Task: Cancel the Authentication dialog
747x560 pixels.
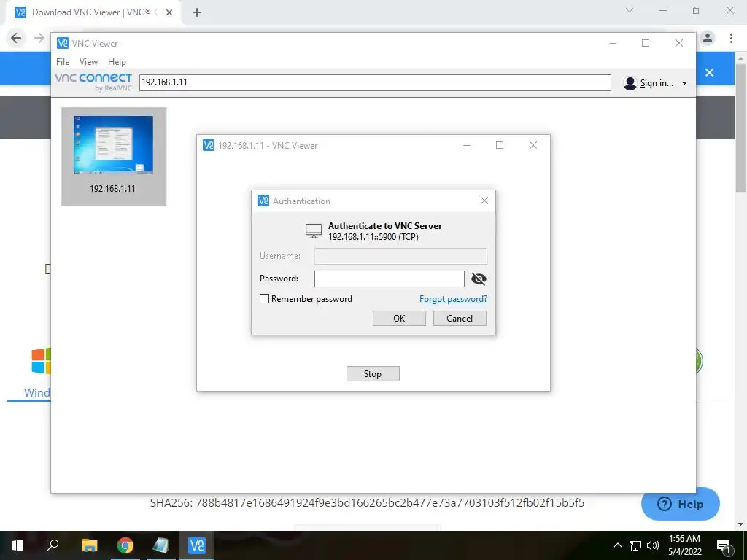Action: [460, 318]
